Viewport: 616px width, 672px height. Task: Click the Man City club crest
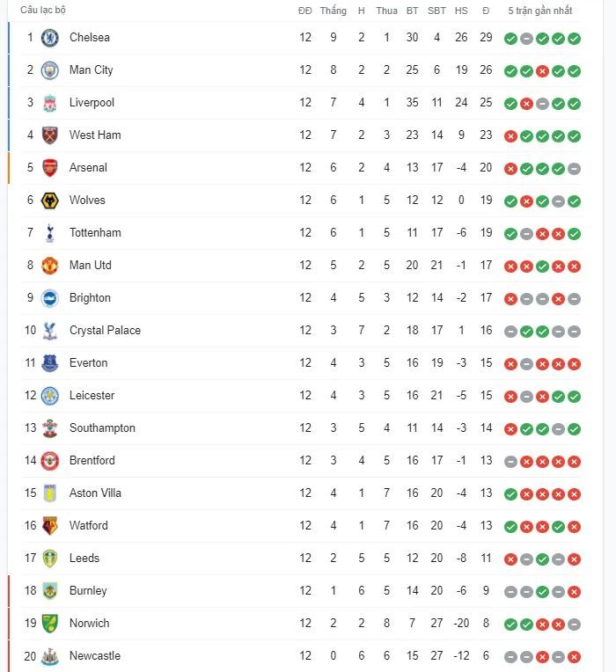49,70
